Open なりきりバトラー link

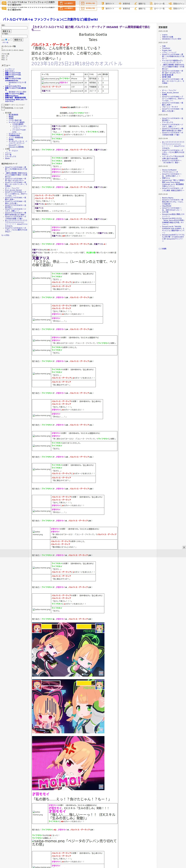pyautogui.click(x=15, y=134)
